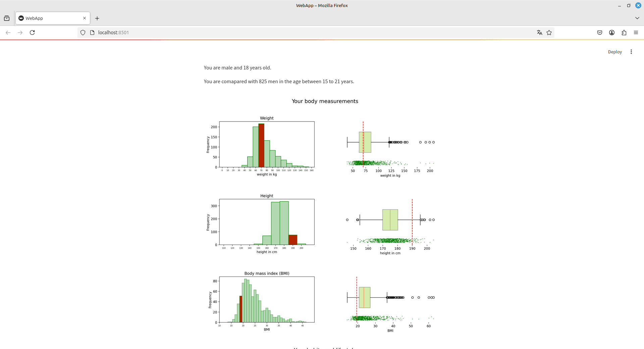This screenshot has width=644, height=349.
Task: Click 'Your body measurements' heading
Action: pyautogui.click(x=325, y=101)
